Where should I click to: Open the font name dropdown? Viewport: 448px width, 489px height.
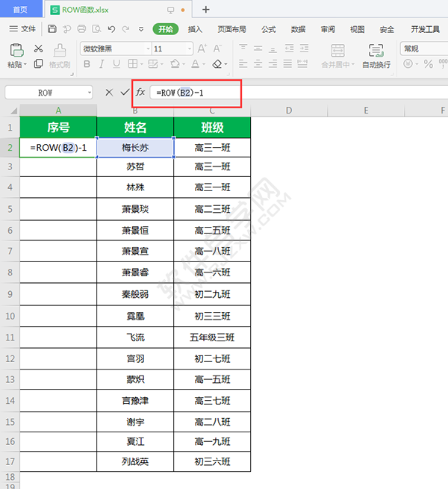point(148,49)
